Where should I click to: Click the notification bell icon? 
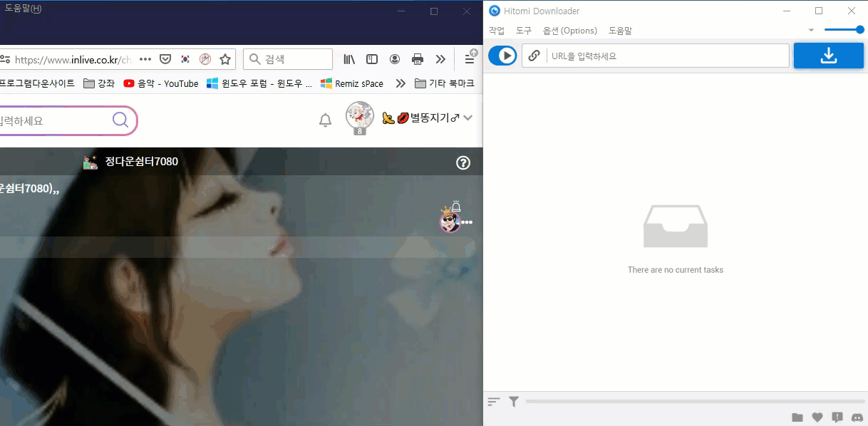point(325,120)
